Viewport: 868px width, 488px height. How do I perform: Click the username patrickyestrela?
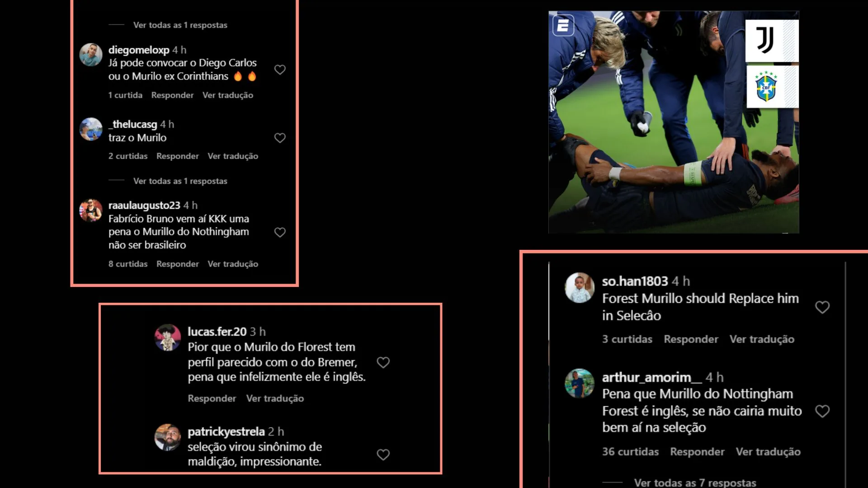[x=226, y=432]
